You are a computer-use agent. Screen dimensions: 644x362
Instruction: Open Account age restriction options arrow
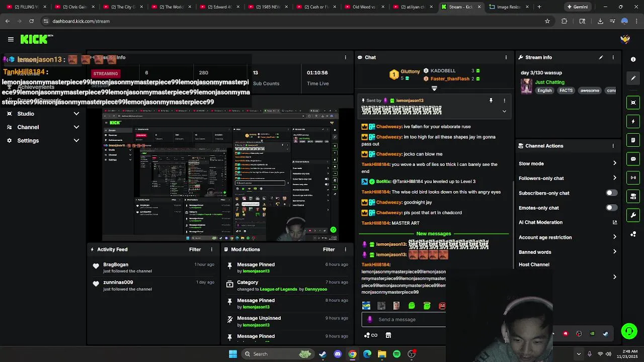pos(615,237)
